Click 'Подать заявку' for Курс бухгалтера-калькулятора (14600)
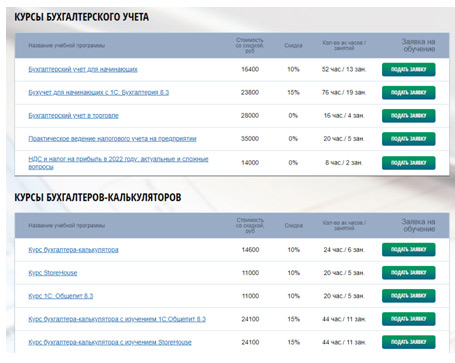 [x=409, y=249]
